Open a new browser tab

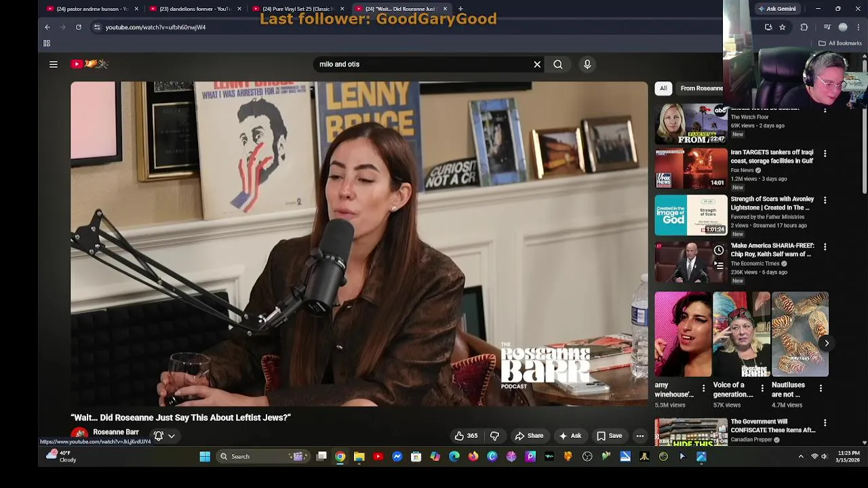[x=460, y=9]
